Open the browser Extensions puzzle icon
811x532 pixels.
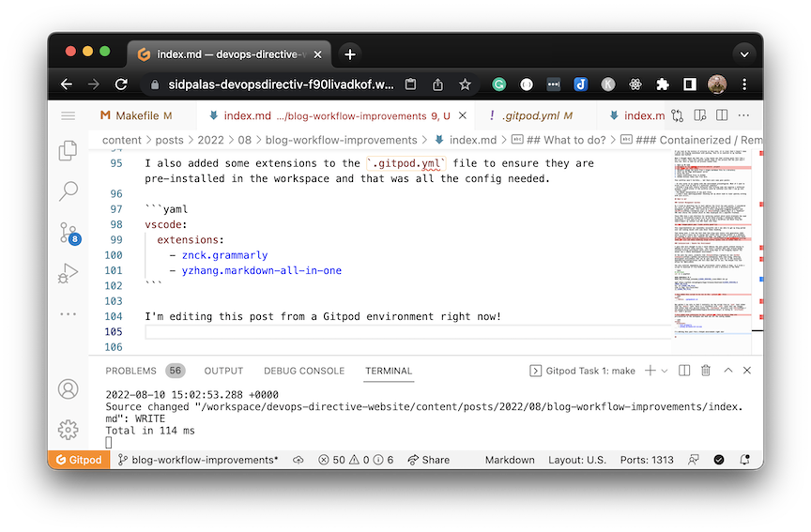[663, 84]
